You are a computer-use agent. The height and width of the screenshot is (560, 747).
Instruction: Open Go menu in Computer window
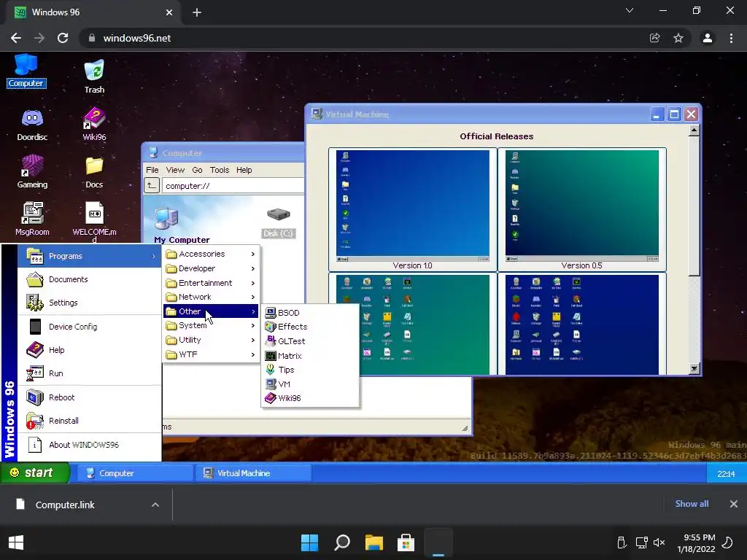click(x=197, y=170)
